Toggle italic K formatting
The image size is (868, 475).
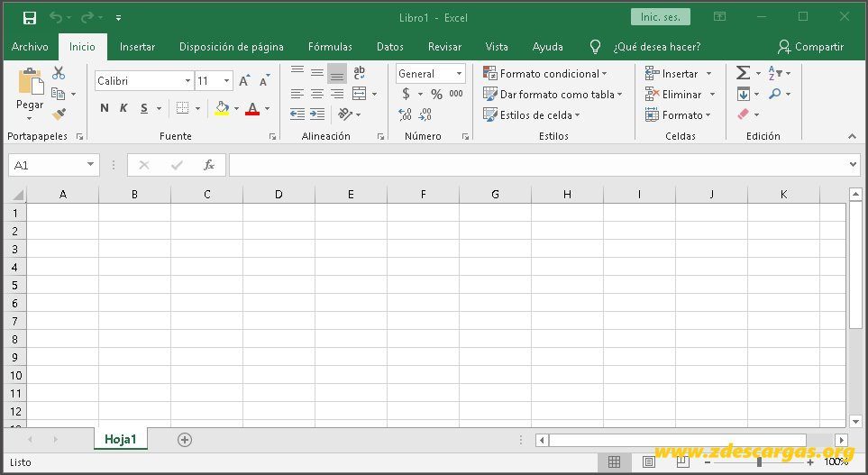123,108
